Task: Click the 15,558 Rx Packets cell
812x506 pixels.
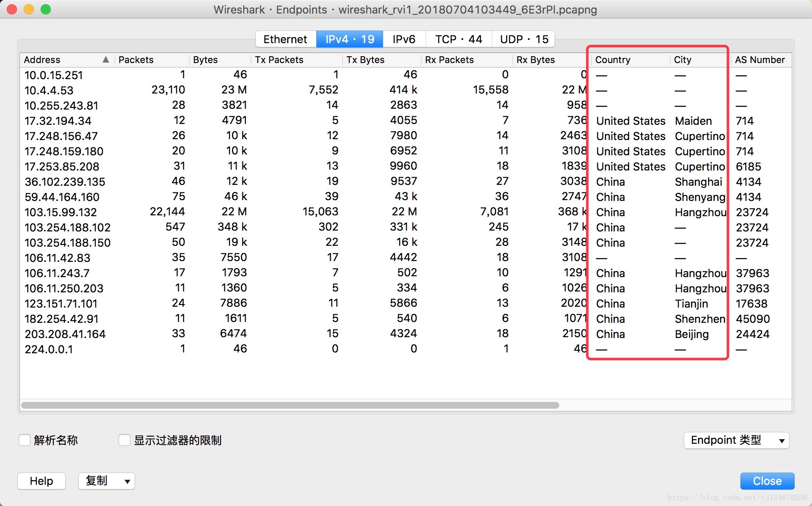Action: pyautogui.click(x=491, y=90)
